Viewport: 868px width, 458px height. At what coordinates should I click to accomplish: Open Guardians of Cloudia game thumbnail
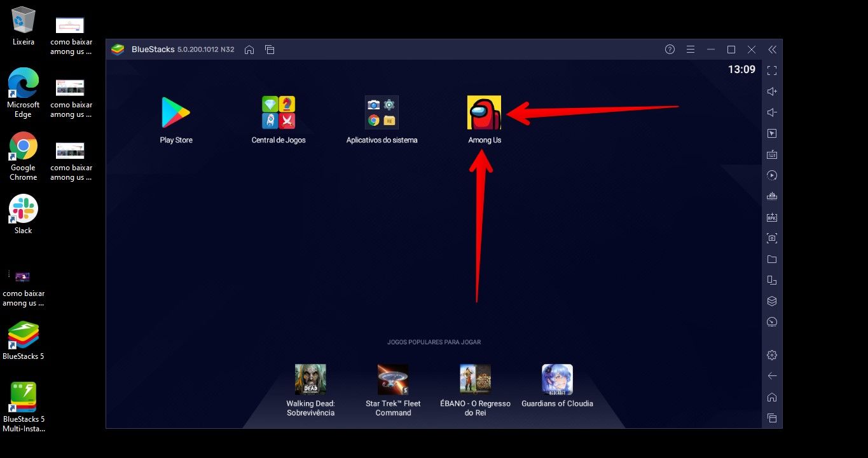557,379
